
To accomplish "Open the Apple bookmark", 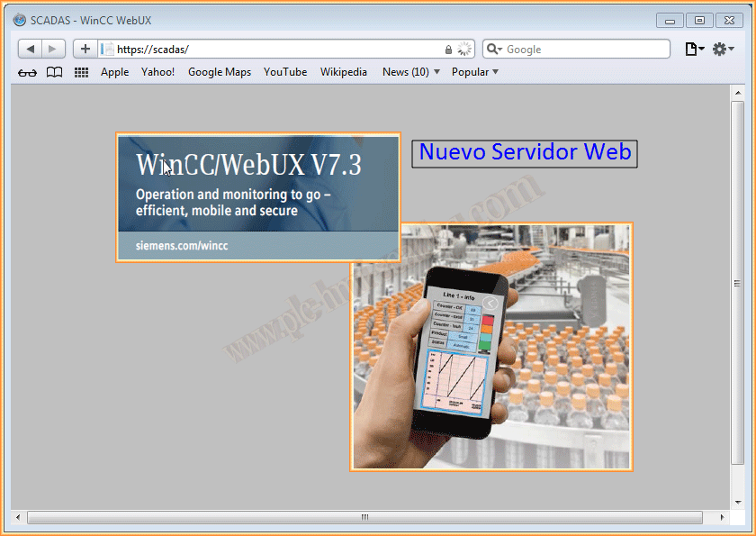I will point(114,72).
